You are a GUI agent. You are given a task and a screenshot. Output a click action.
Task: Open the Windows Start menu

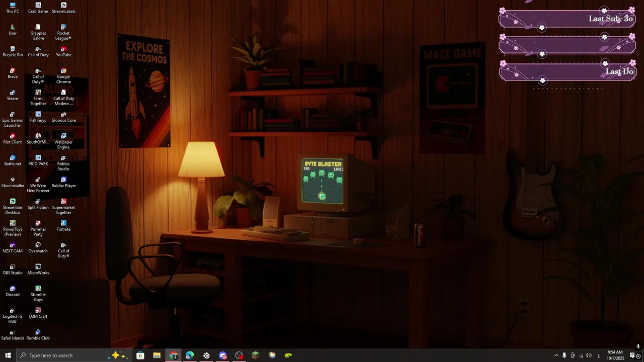[x=8, y=355]
